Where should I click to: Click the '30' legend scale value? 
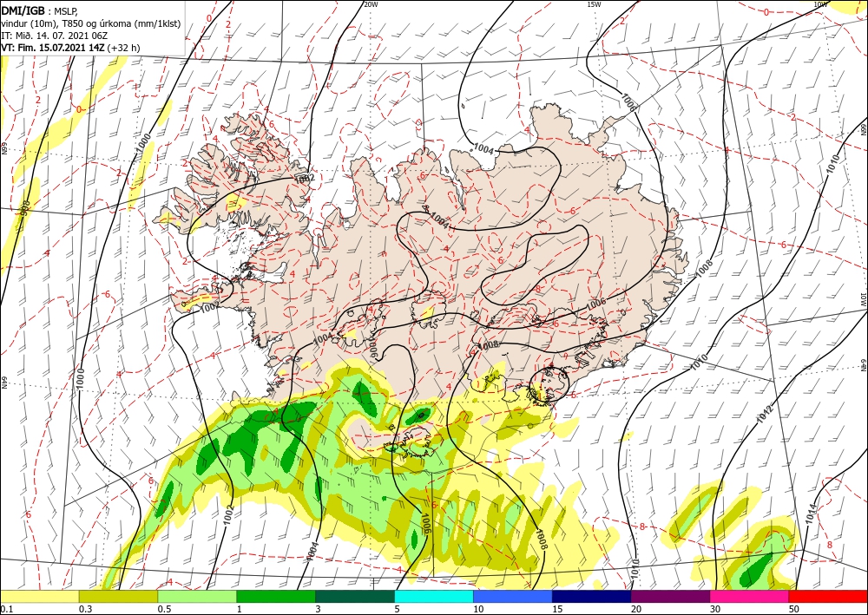click(715, 609)
